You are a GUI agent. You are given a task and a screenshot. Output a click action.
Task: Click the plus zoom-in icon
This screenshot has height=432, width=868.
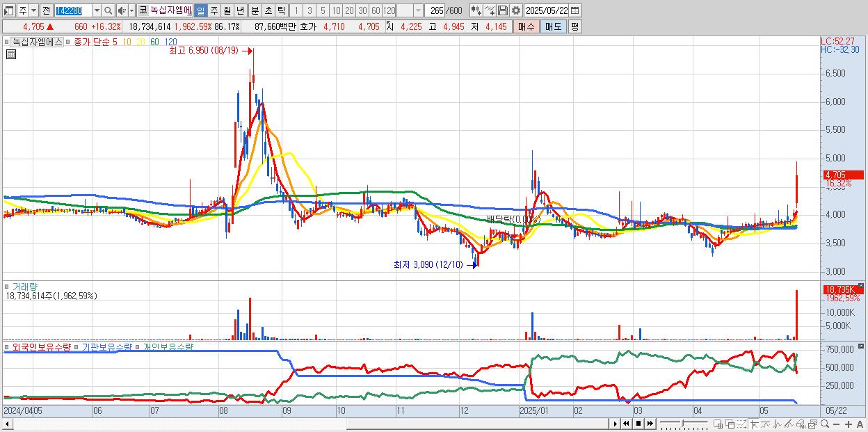click(848, 424)
